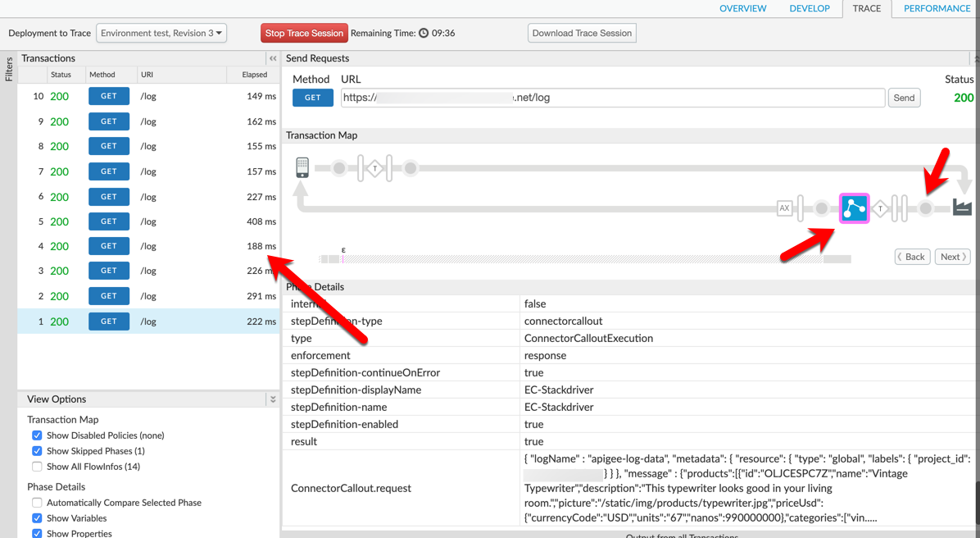980x538 pixels.
Task: Stop the trace session
Action: tap(304, 33)
